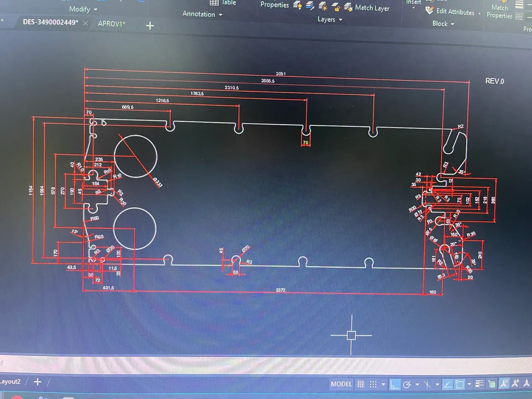Expand the Block panel dropdown
Screen dimensions: 532x399
[443, 24]
